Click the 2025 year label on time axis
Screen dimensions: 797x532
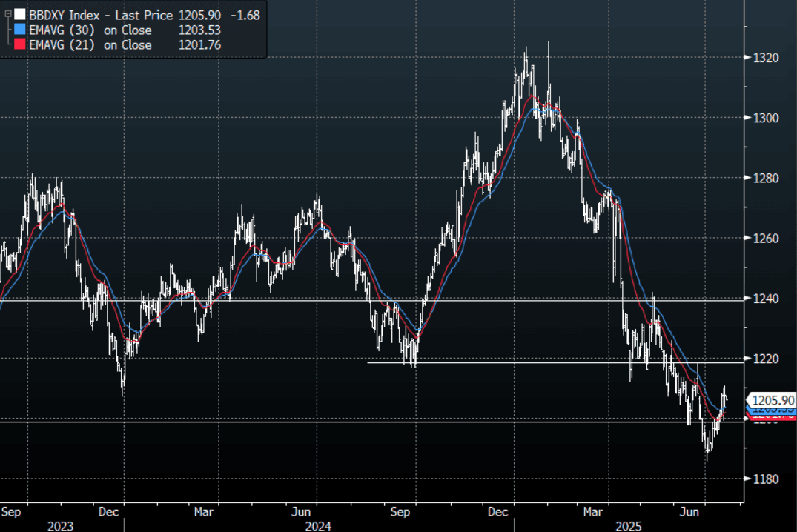[629, 525]
